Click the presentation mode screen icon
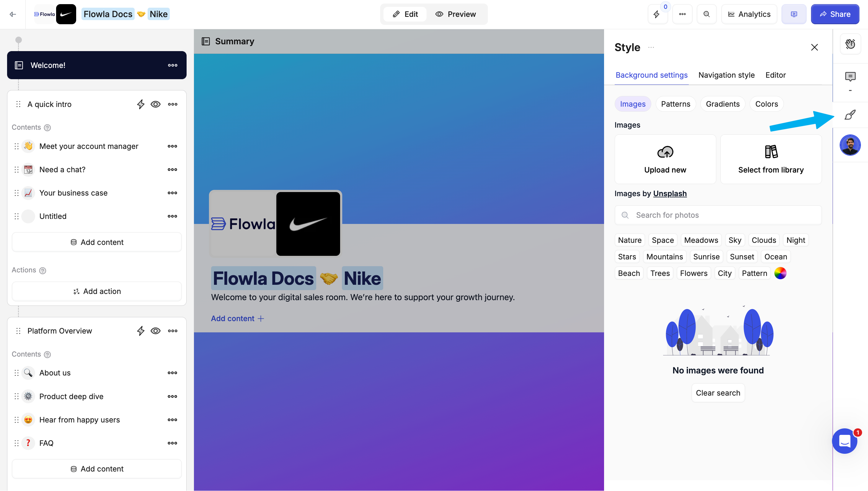 click(794, 14)
